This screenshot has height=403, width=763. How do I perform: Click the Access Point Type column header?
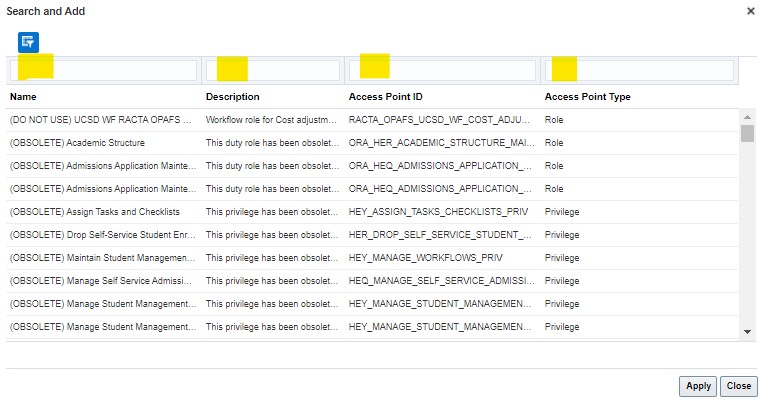tap(587, 97)
